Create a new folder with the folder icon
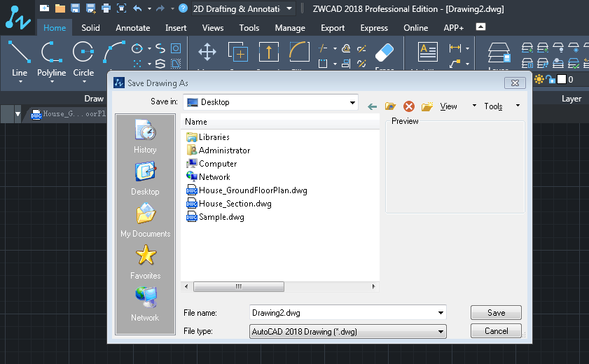This screenshot has height=364, width=589. 427,106
